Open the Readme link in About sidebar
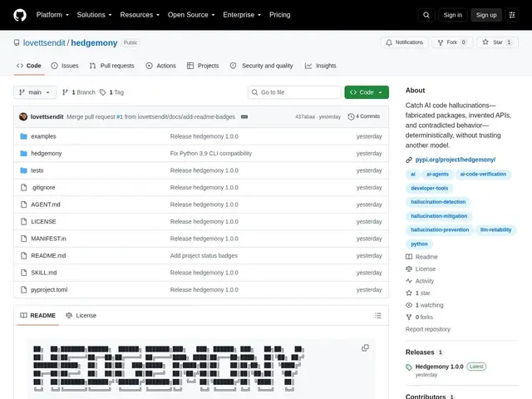Viewport: 532px width, 399px height. [x=421, y=257]
